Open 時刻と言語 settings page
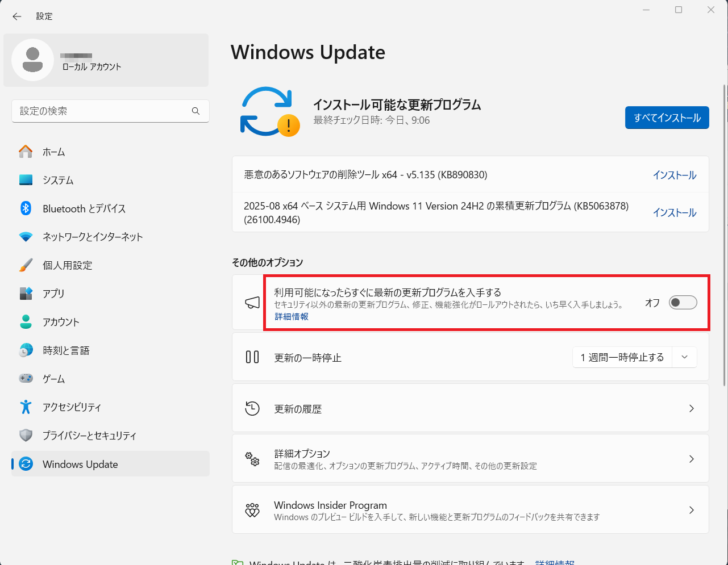728x565 pixels. (x=110, y=350)
